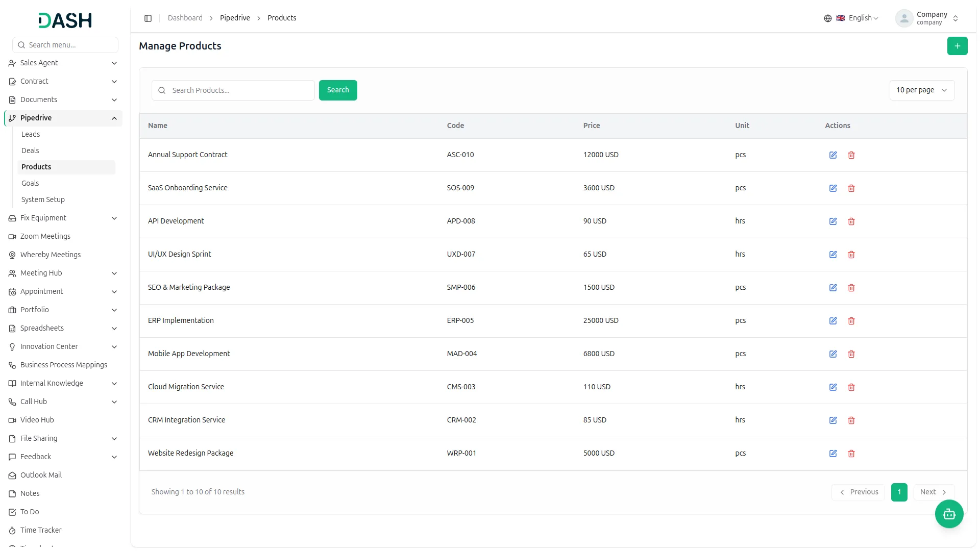Edit the ERP Implementation product

(x=833, y=321)
